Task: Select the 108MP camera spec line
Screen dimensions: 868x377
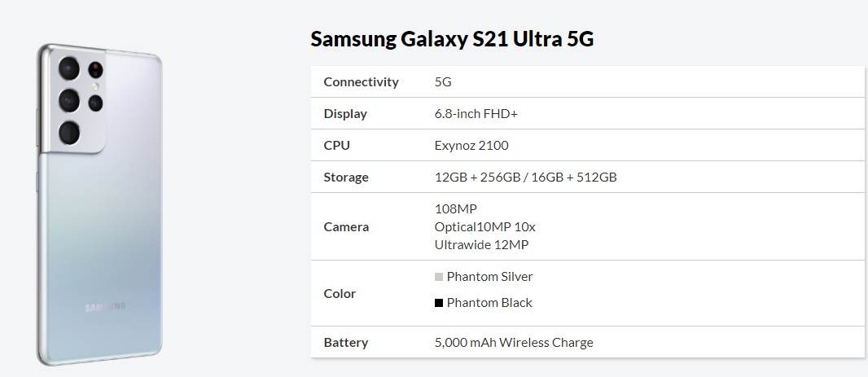Action: coord(456,208)
